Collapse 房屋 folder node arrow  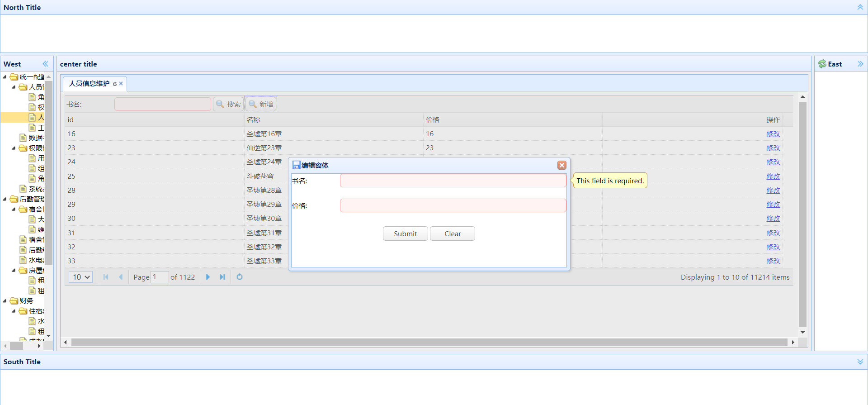tap(14, 270)
